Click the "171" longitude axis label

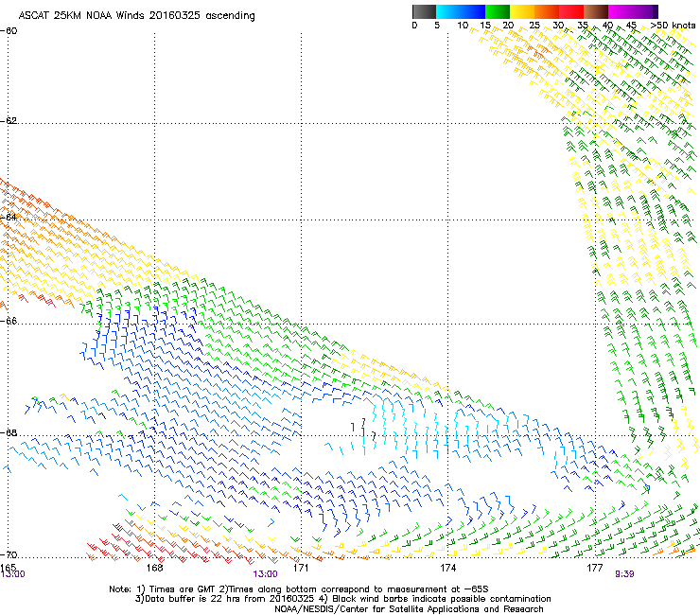pyautogui.click(x=301, y=568)
